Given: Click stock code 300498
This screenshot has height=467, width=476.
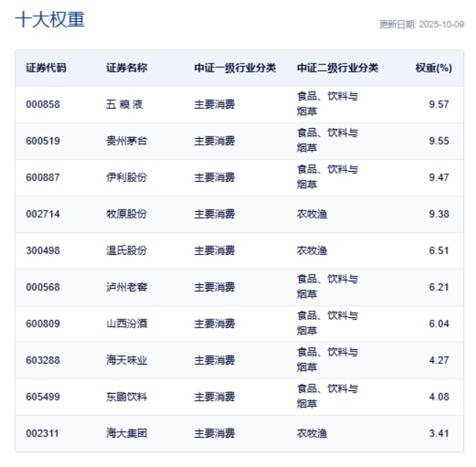Looking at the screenshot, I should [x=43, y=251].
